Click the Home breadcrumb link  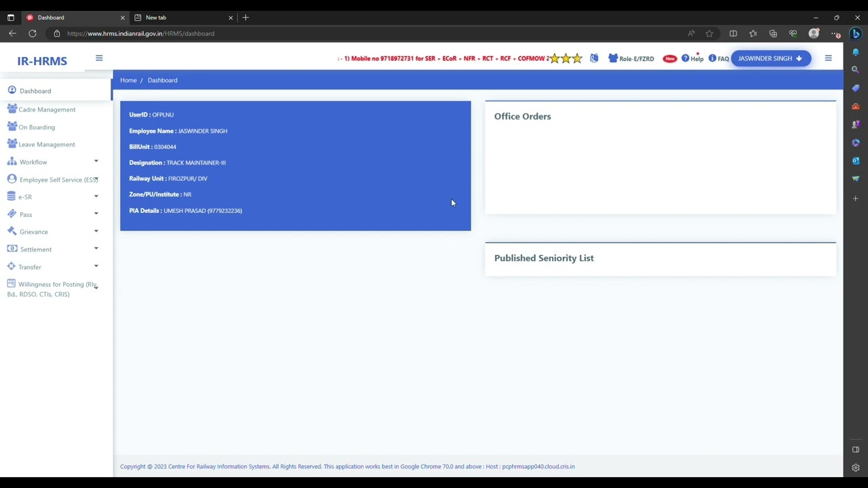tap(128, 80)
